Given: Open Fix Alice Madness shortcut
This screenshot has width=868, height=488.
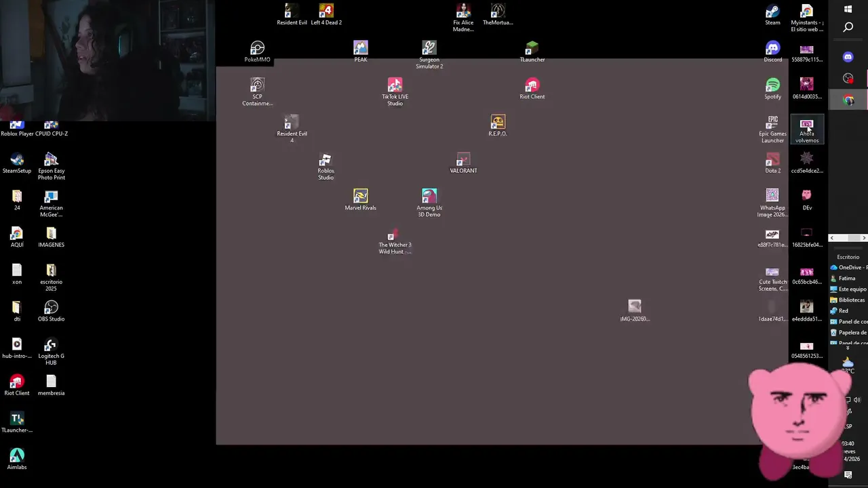Looking at the screenshot, I should tap(463, 18).
